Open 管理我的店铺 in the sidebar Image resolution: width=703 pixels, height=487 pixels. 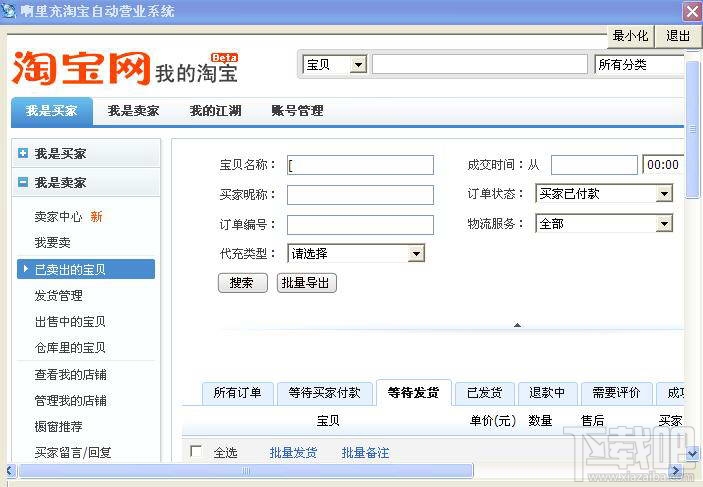click(70, 400)
